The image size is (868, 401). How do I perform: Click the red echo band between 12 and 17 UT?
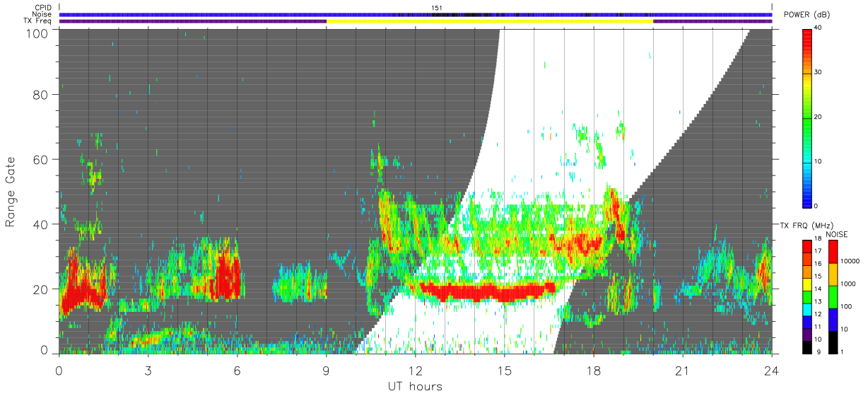(x=486, y=291)
